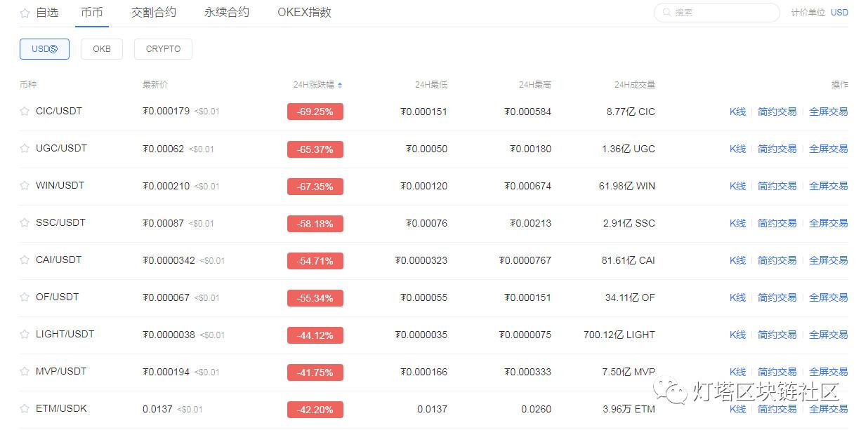Focus the 搜索 search input field

tap(723, 13)
